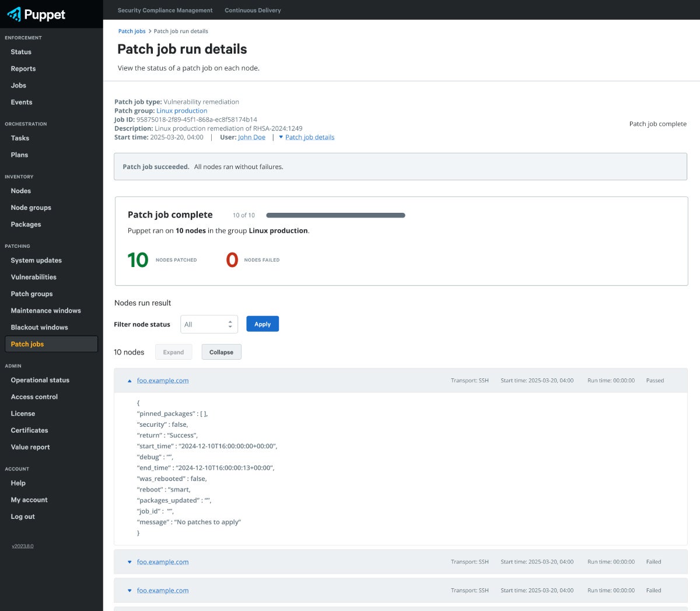Expand the third foo.example.com node row
The width and height of the screenshot is (700, 611).
click(x=129, y=591)
